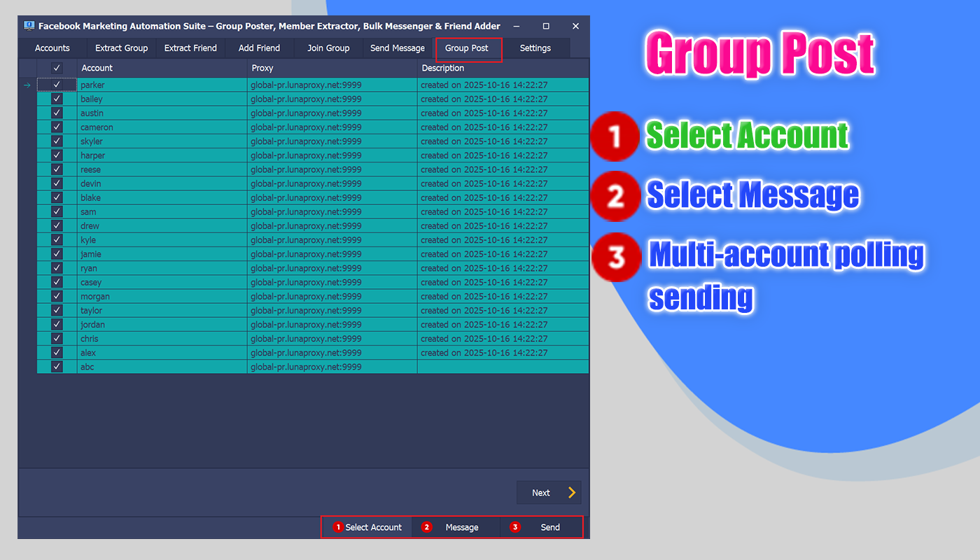Toggle the jordan account checkbox
This screenshot has width=980, height=560.
[57, 324]
